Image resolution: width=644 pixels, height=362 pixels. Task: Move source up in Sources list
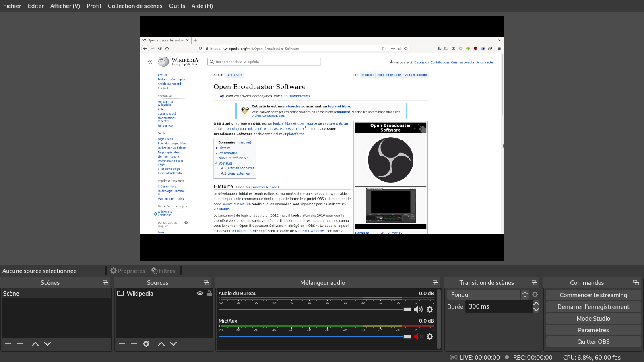click(161, 344)
